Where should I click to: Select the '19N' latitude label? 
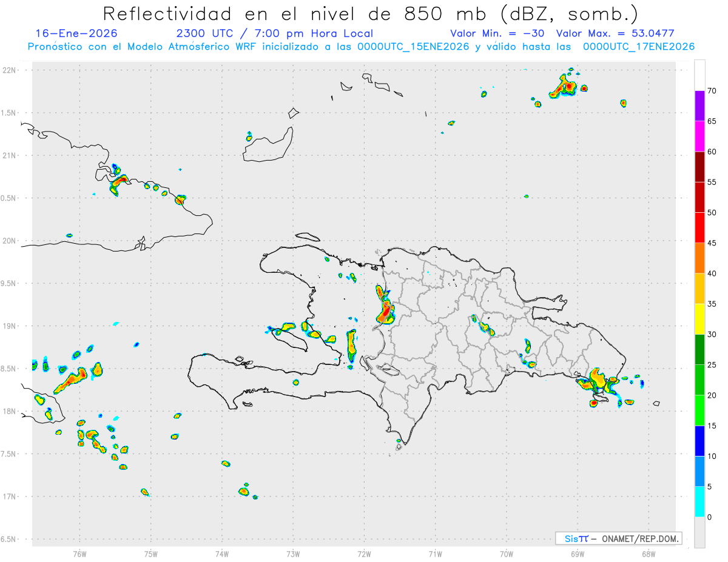pos(10,326)
